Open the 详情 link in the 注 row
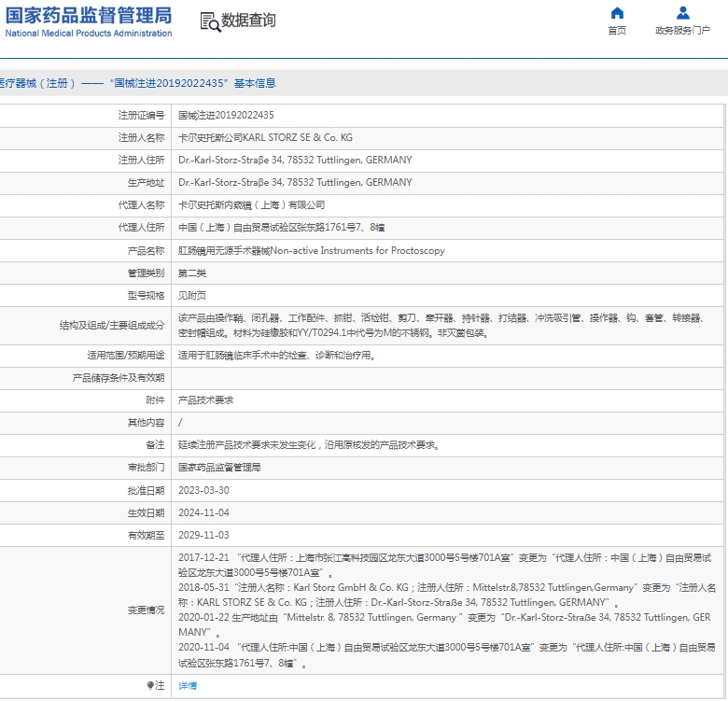The height and width of the screenshot is (701, 728). pyautogui.click(x=188, y=686)
